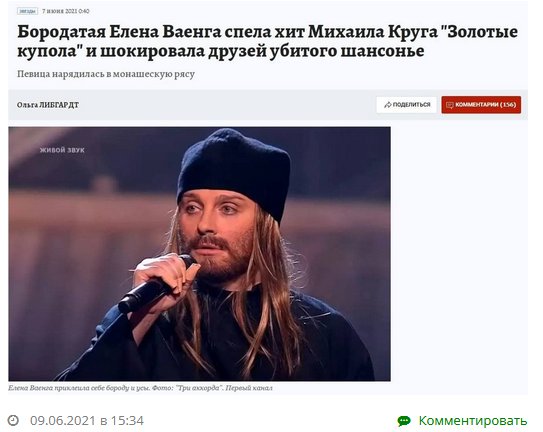Open author Ольга ЛИБГАРДТ's profile
This screenshot has height=432, width=543.
click(x=48, y=105)
